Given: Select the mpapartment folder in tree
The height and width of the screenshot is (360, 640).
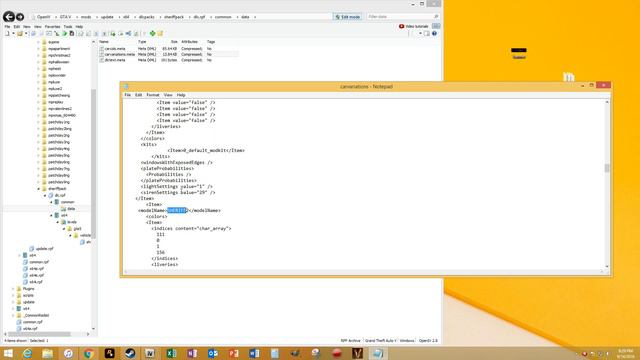Looking at the screenshot, I should (59, 49).
